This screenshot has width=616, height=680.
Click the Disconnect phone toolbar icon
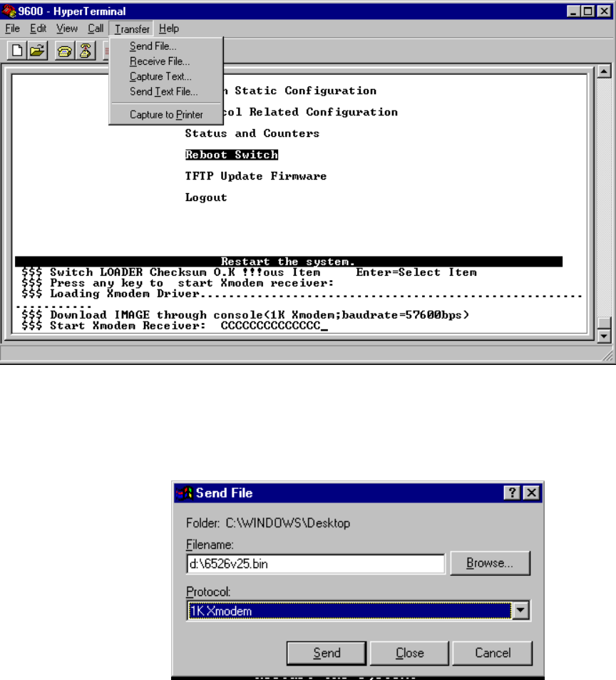pos(86,51)
